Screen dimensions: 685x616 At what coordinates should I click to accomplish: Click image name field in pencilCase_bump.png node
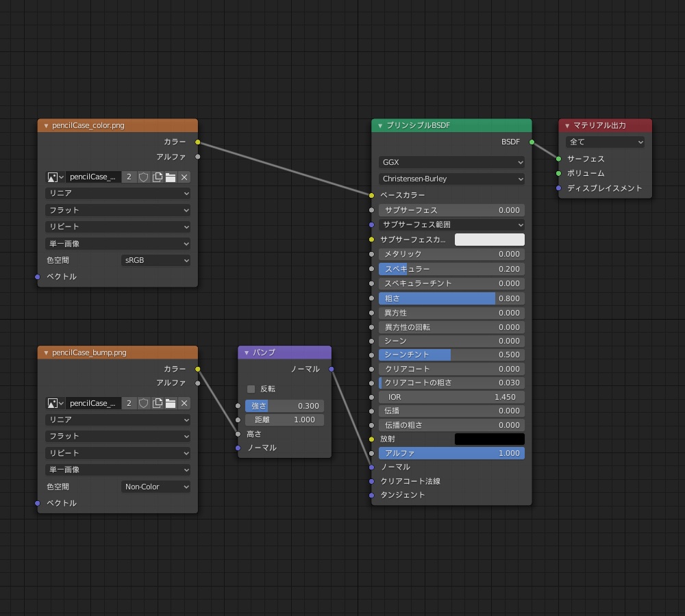pyautogui.click(x=93, y=403)
